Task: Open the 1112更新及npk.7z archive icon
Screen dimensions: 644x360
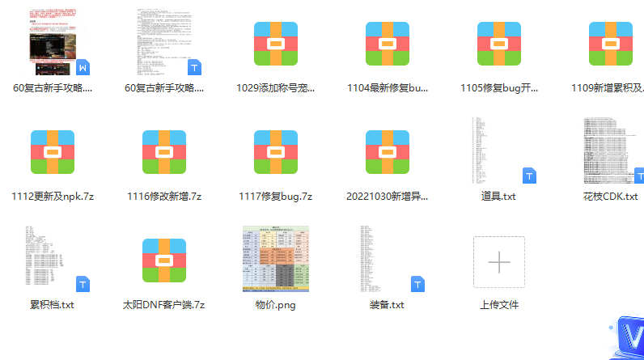Action: tap(53, 152)
